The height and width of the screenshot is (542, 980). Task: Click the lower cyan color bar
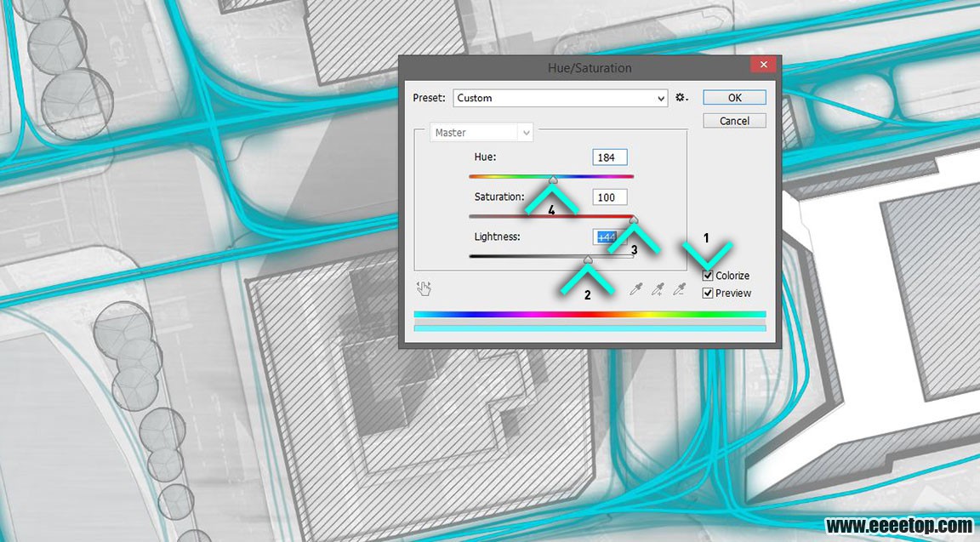point(590,328)
